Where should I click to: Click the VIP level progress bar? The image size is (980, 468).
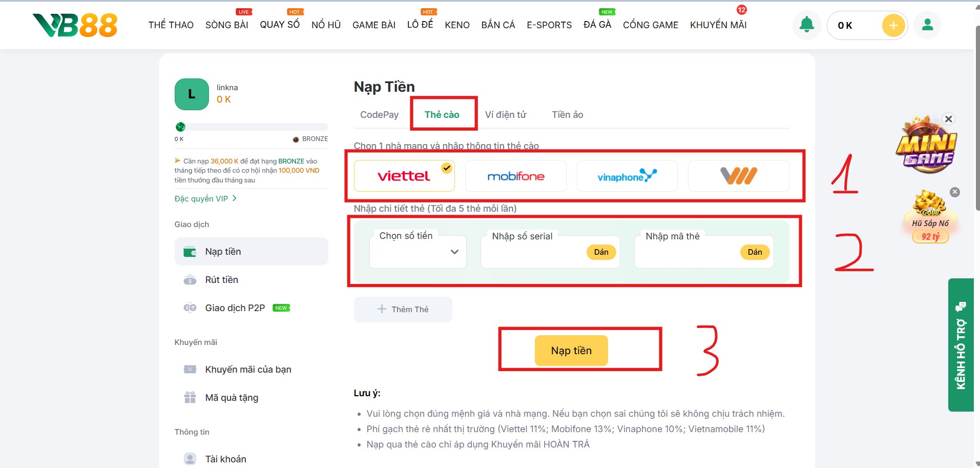pyautogui.click(x=251, y=127)
